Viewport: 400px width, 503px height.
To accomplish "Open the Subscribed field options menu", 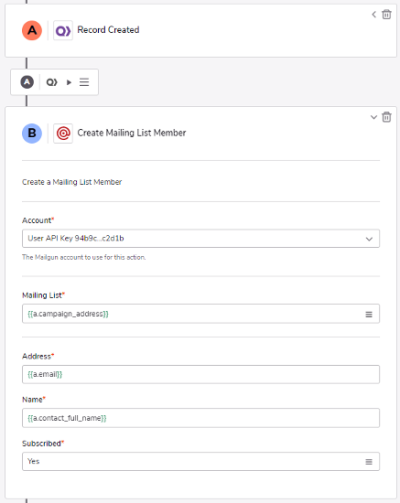I will point(369,462).
